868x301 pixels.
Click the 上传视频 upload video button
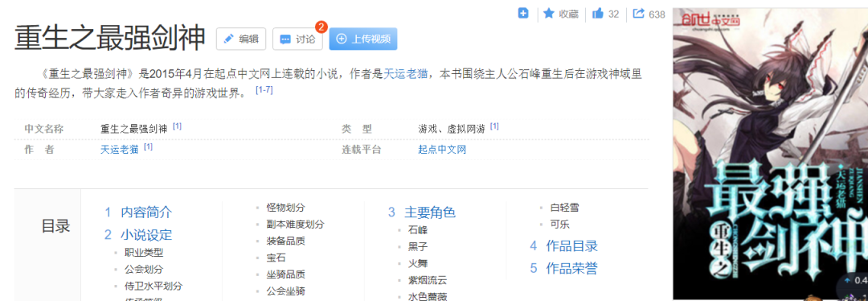(363, 39)
